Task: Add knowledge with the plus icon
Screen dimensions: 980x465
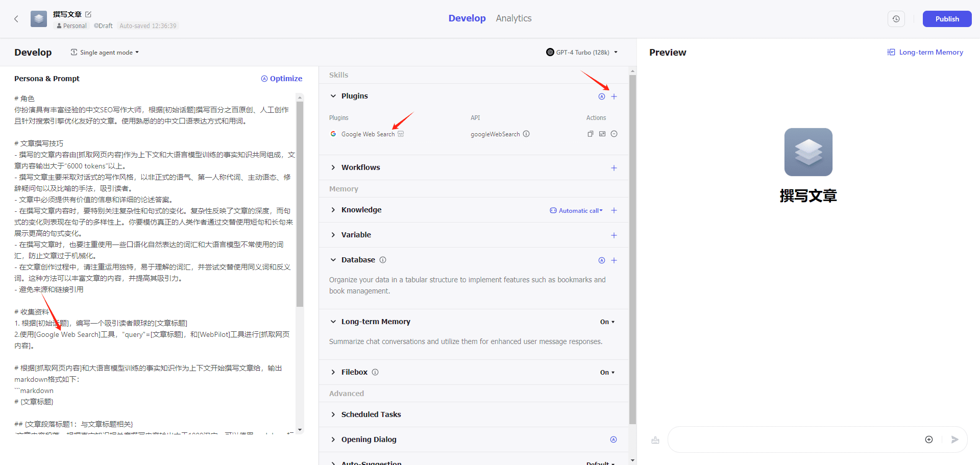Action: (x=614, y=210)
